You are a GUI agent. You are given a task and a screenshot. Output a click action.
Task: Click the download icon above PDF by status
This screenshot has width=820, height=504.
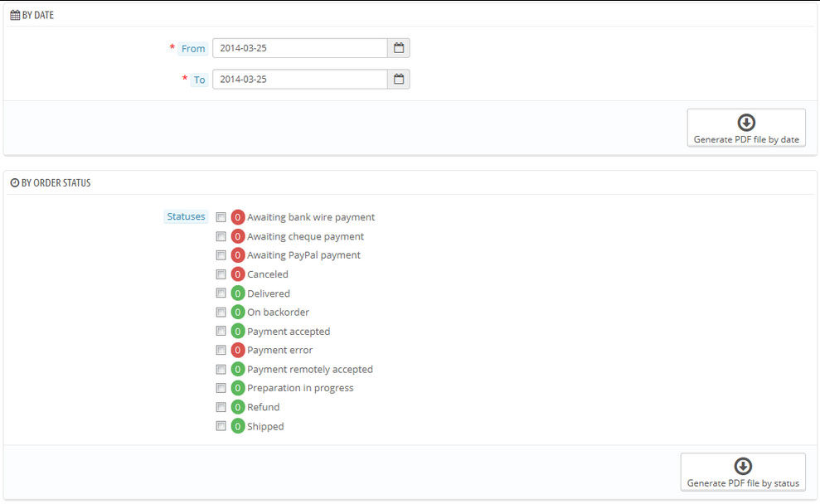point(743,466)
